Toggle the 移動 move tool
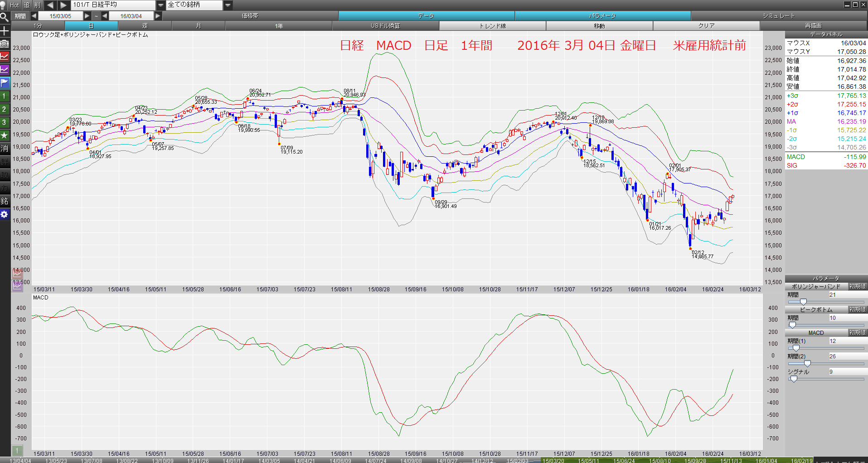Screen dimensions: 868x463 [599, 26]
